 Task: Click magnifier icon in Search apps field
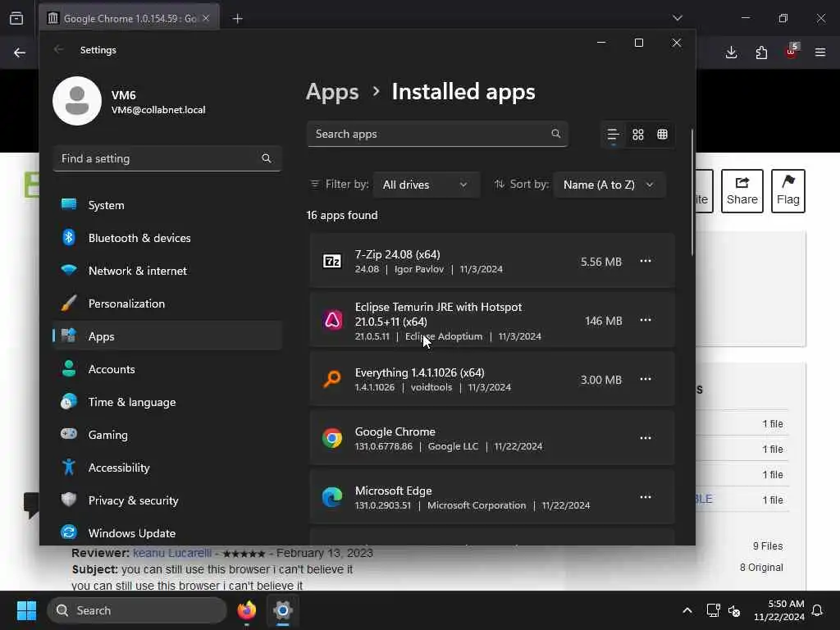556,134
